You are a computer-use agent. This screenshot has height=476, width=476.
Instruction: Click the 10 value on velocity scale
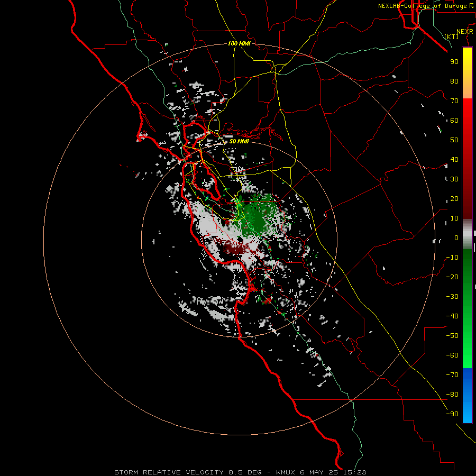(x=454, y=218)
